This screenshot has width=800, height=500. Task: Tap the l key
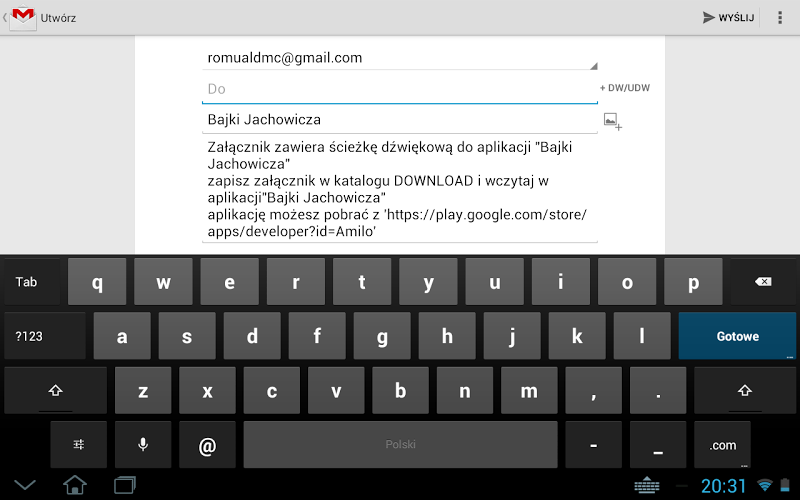pyautogui.click(x=642, y=336)
